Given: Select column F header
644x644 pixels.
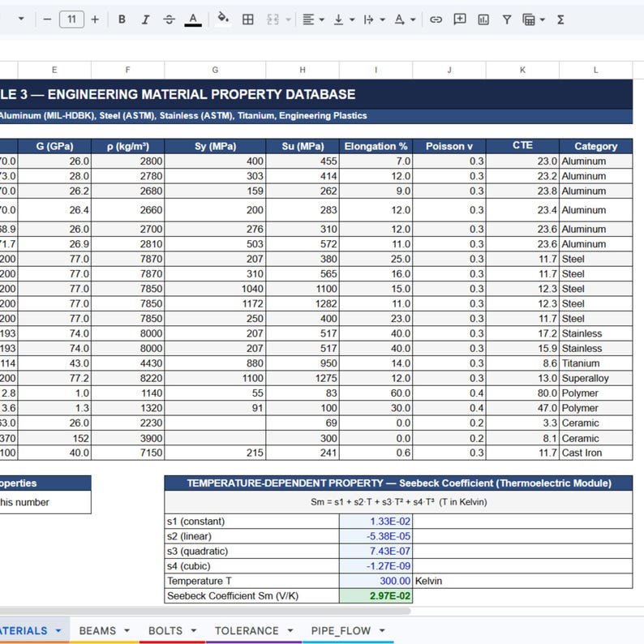Looking at the screenshot, I should (x=127, y=70).
